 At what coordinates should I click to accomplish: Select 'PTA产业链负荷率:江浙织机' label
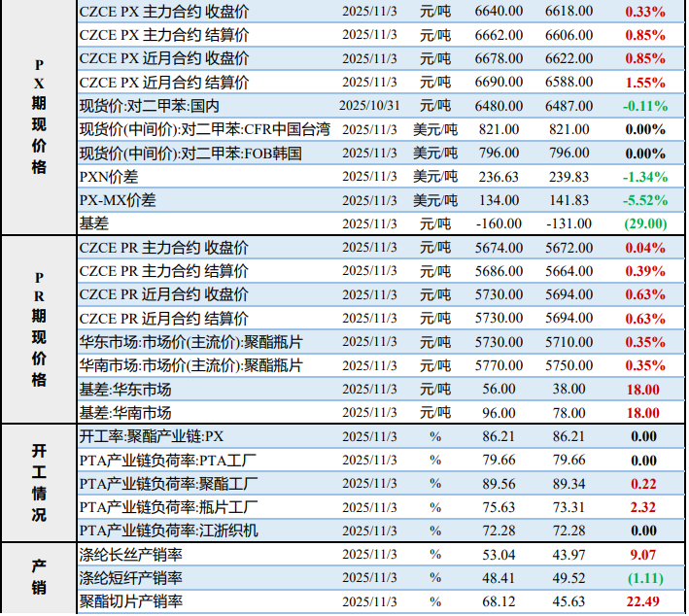click(x=169, y=531)
